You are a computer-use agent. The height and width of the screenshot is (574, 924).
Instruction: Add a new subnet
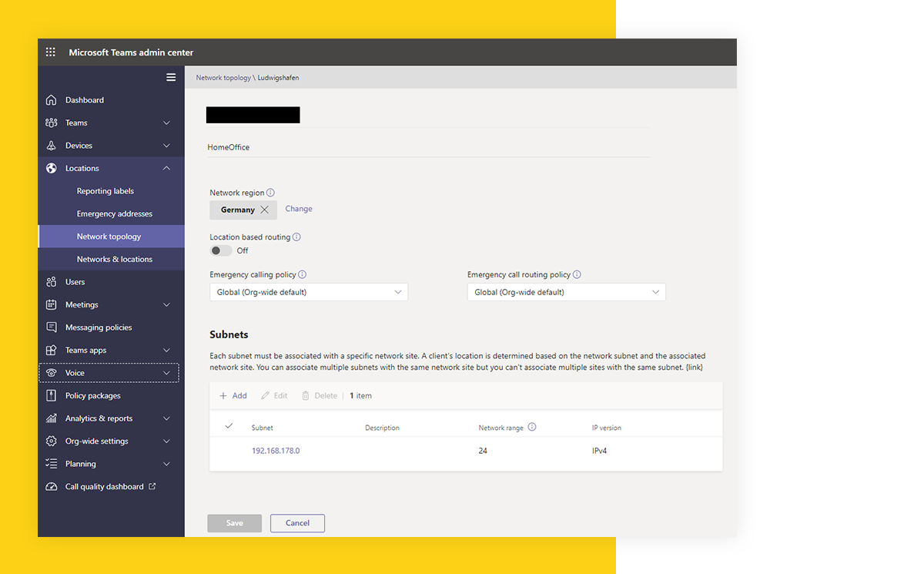[x=233, y=395]
